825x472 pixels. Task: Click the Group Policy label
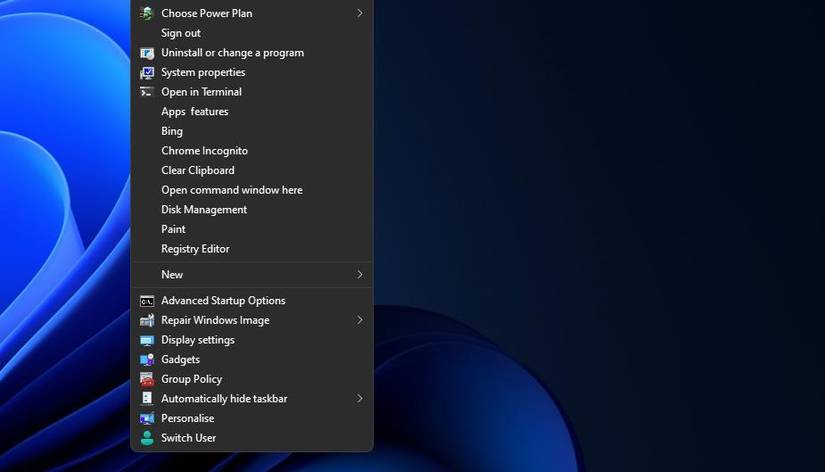[x=192, y=379]
